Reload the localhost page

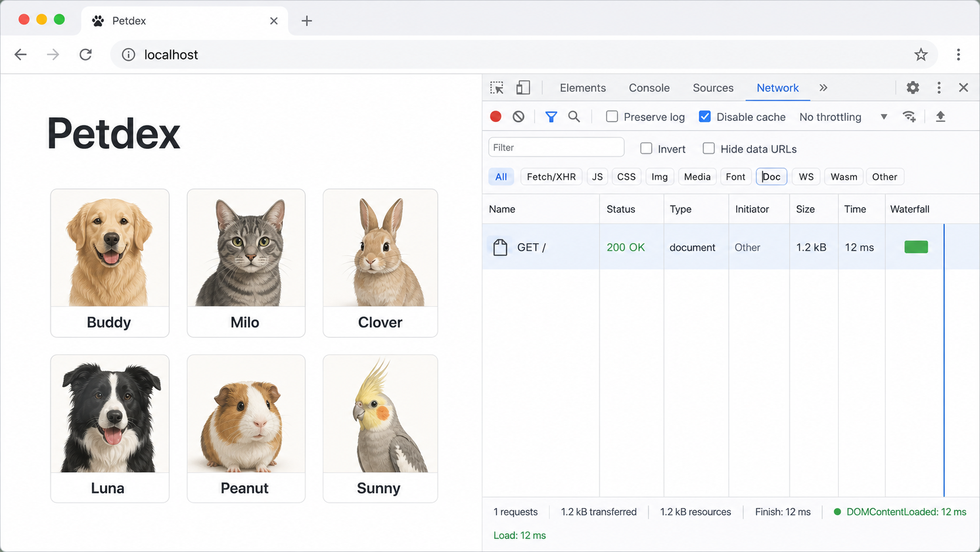point(86,55)
